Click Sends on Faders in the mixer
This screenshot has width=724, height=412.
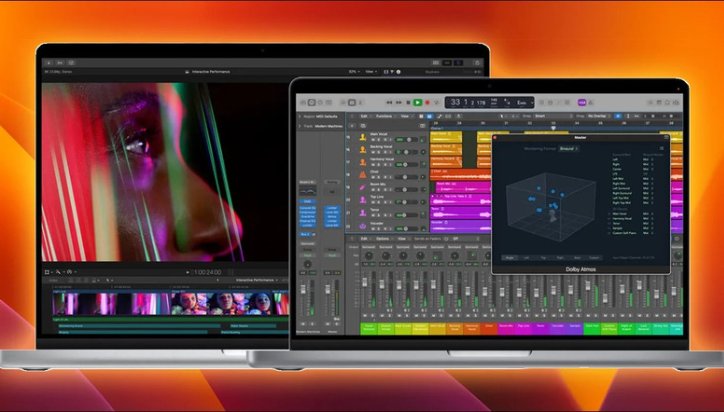tap(428, 239)
